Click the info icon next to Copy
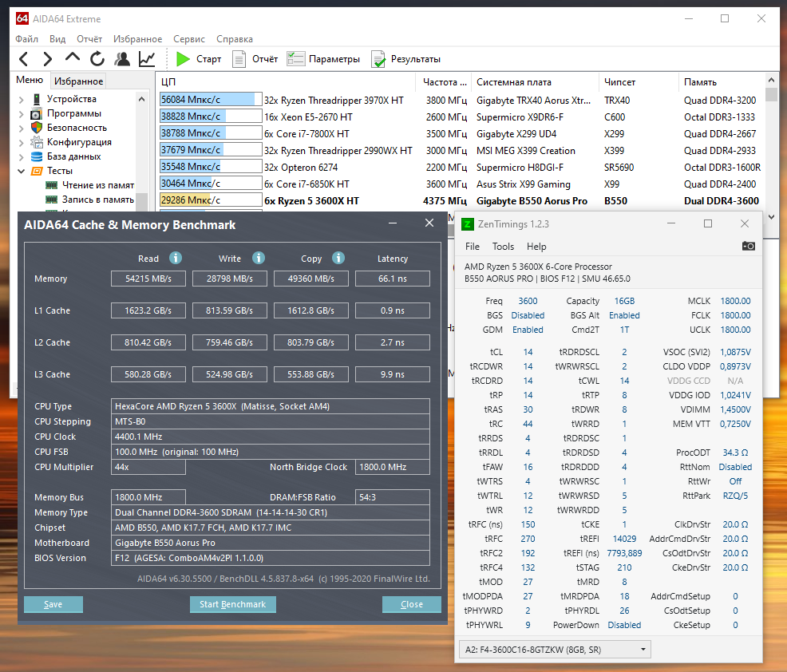Screen dimensions: 787x672 point(338,258)
